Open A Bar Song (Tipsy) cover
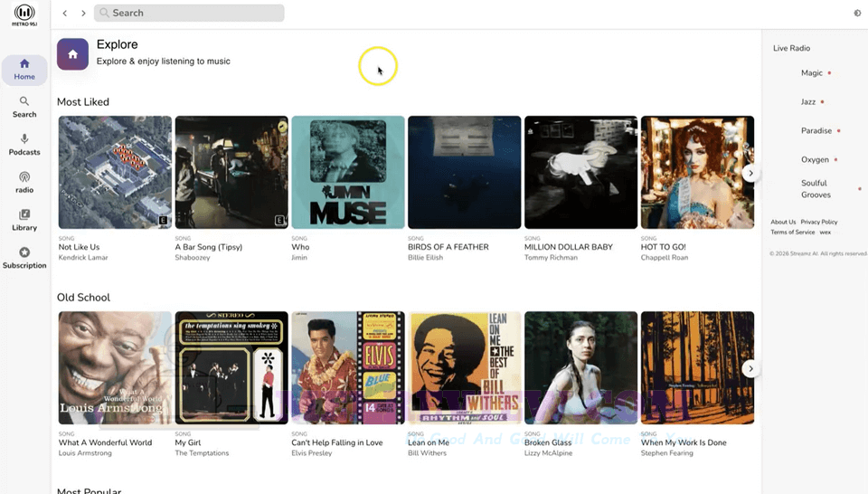The width and height of the screenshot is (868, 494). coord(231,172)
